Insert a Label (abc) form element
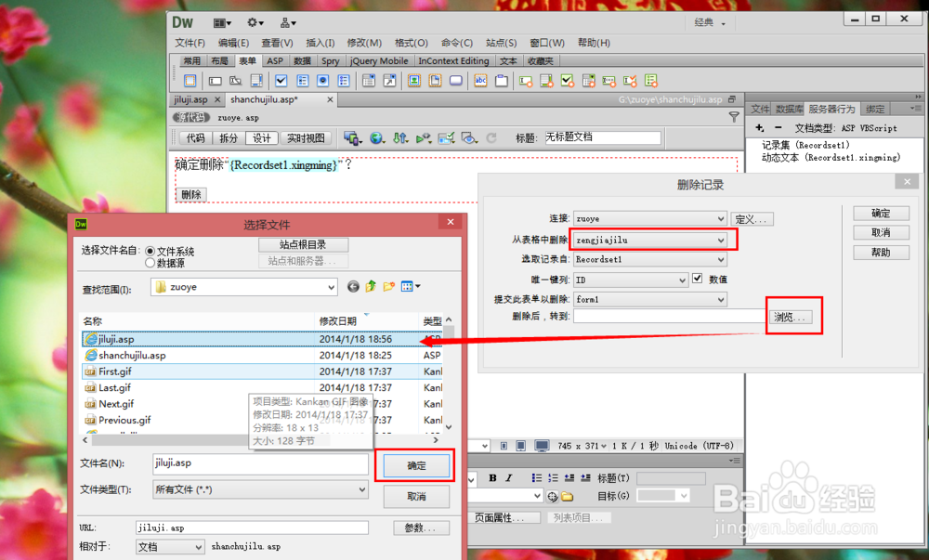Viewport: 929px width, 560px height. (x=480, y=81)
